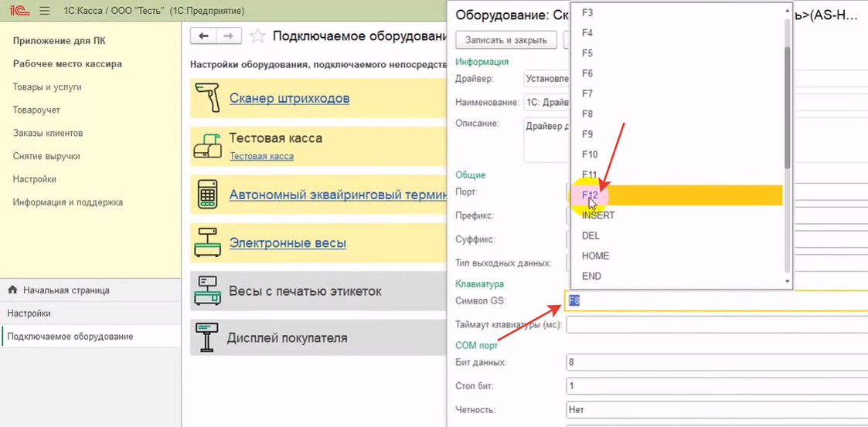868x427 pixels.
Task: Click the Символ GS input field
Action: click(x=717, y=301)
